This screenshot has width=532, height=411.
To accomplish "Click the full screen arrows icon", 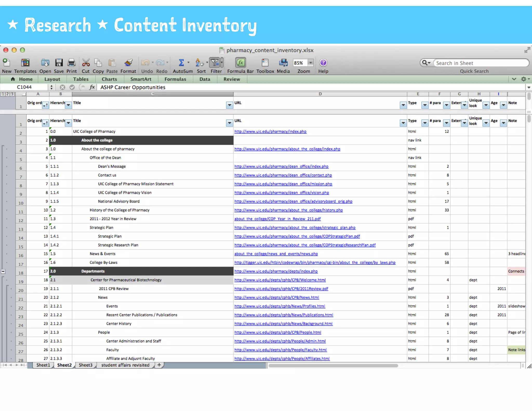I will click(x=527, y=50).
